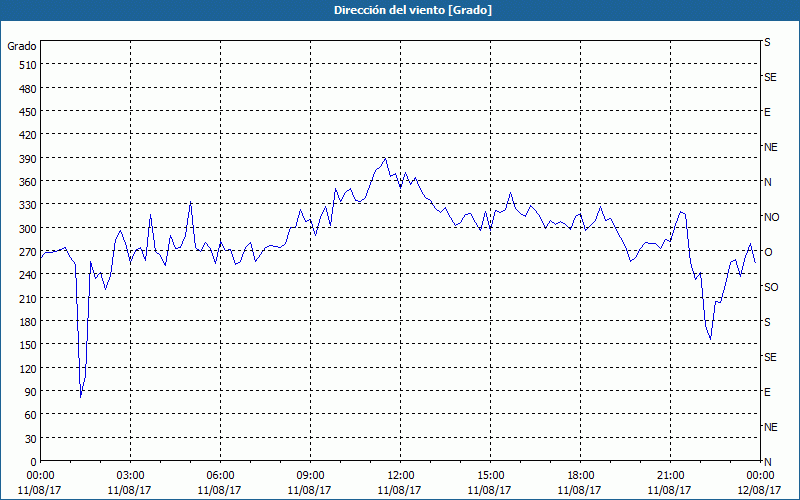Select the 300 y-axis value

(x=29, y=229)
